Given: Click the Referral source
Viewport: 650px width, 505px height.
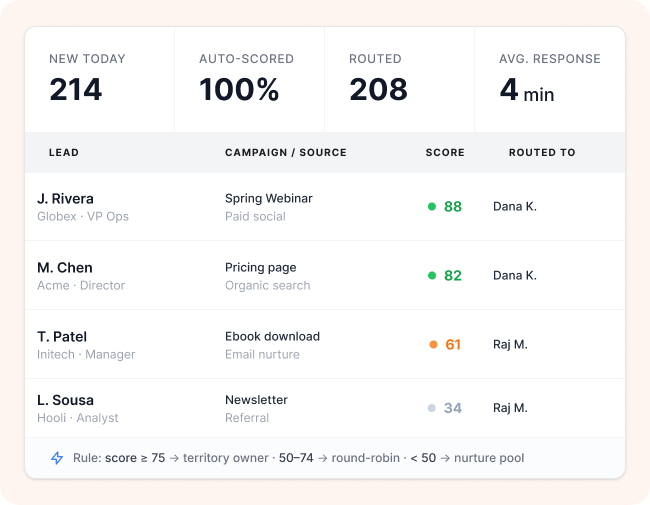Looking at the screenshot, I should [247, 418].
